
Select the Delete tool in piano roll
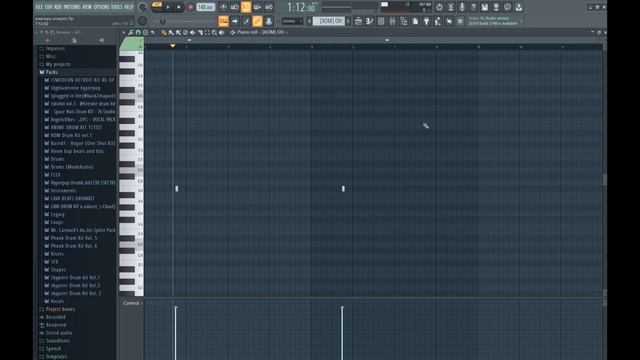pyautogui.click(x=185, y=32)
